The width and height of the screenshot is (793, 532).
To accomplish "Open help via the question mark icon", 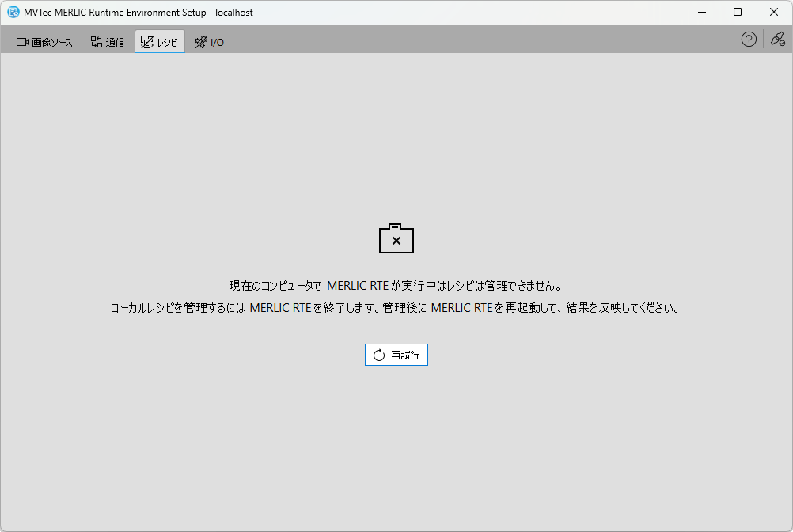I will coord(749,40).
